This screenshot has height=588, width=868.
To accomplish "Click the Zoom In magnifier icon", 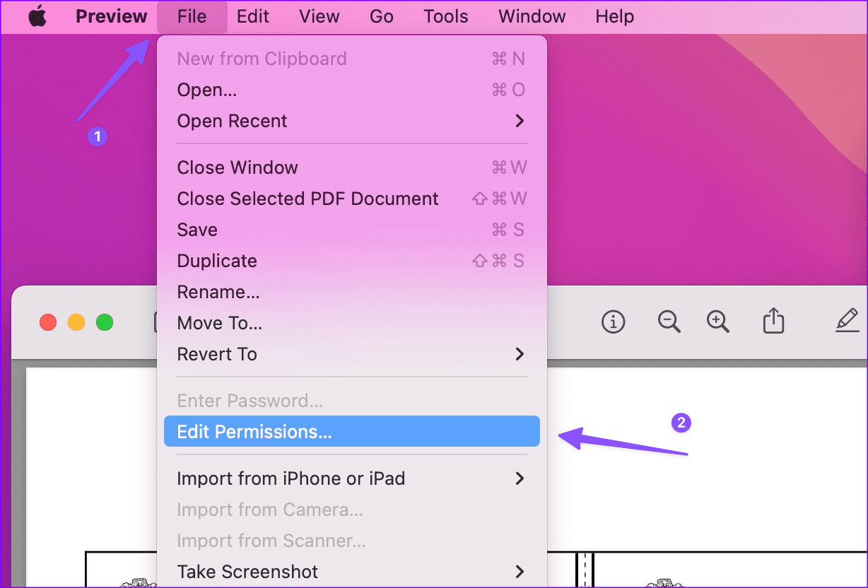I will 718,322.
